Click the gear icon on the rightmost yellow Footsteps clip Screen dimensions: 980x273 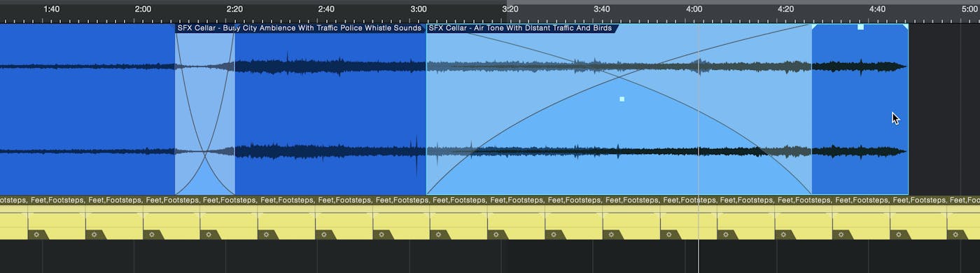[x=955, y=234]
